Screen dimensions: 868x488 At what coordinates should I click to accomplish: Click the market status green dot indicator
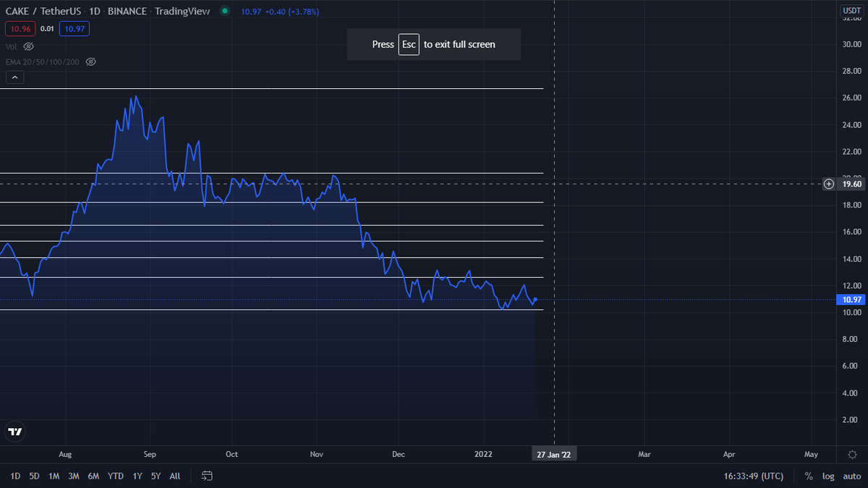(224, 11)
